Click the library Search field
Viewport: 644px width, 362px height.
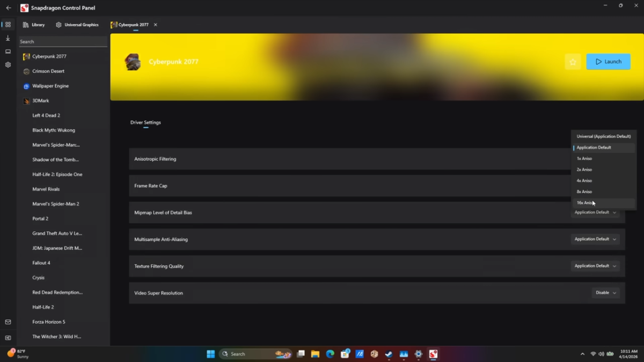tap(63, 41)
